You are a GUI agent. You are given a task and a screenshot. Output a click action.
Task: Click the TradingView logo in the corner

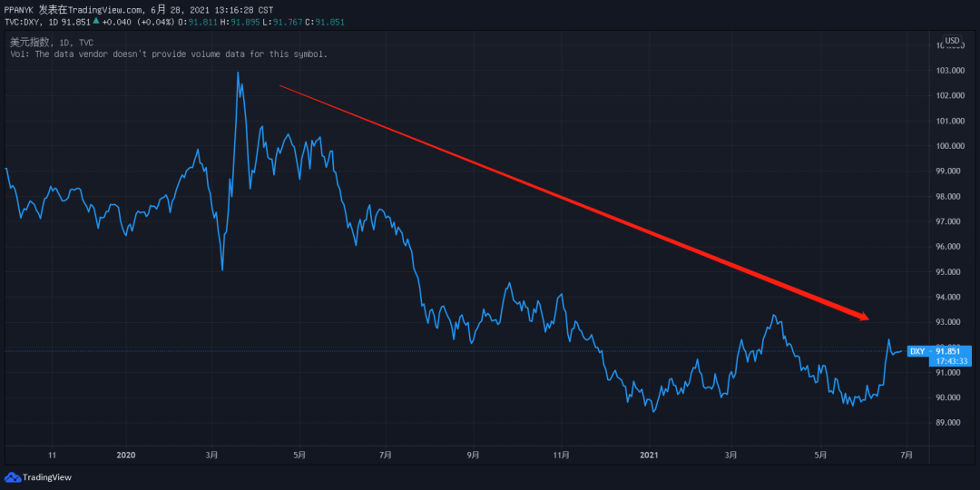38,477
